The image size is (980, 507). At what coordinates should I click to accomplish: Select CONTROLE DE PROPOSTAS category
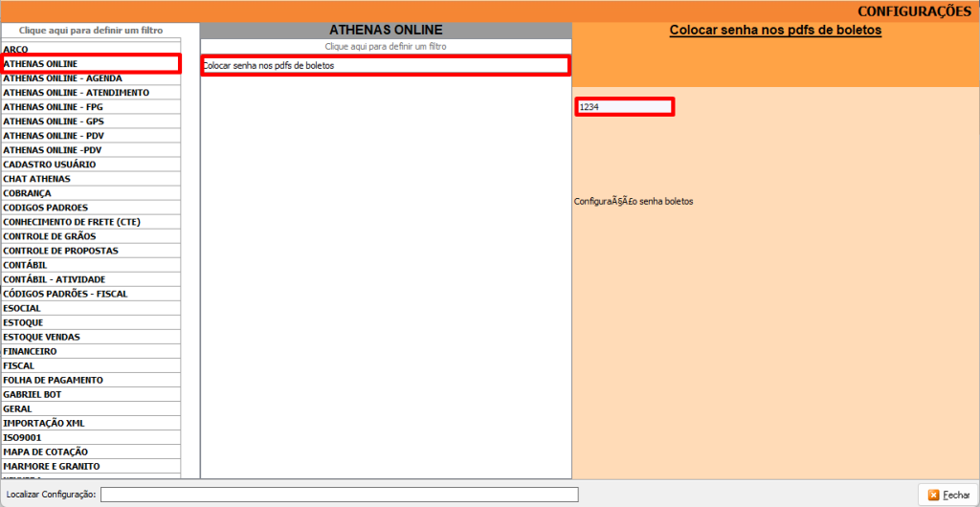coord(91,251)
